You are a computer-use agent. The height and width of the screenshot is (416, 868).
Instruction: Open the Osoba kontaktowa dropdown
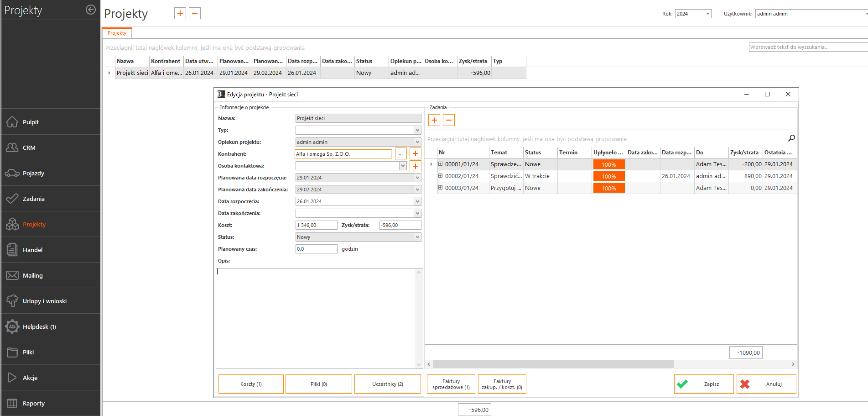(x=403, y=166)
